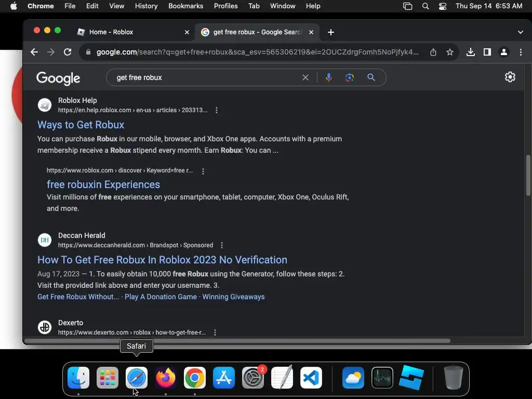Click the forward navigation arrow

51,52
